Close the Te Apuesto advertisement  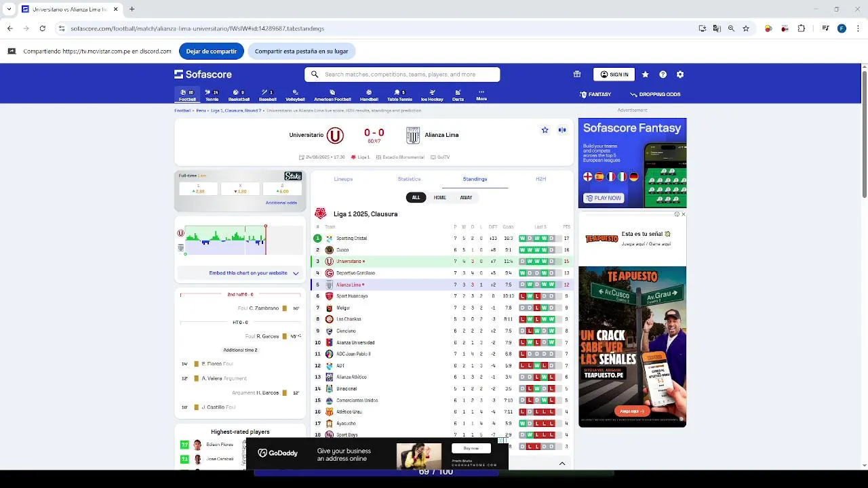[683, 214]
